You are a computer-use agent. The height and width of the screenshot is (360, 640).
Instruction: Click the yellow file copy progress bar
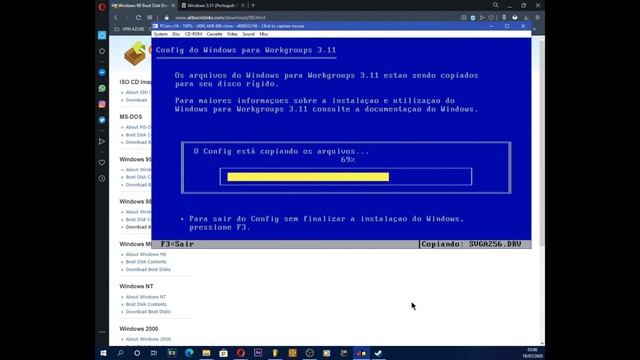tap(308, 177)
